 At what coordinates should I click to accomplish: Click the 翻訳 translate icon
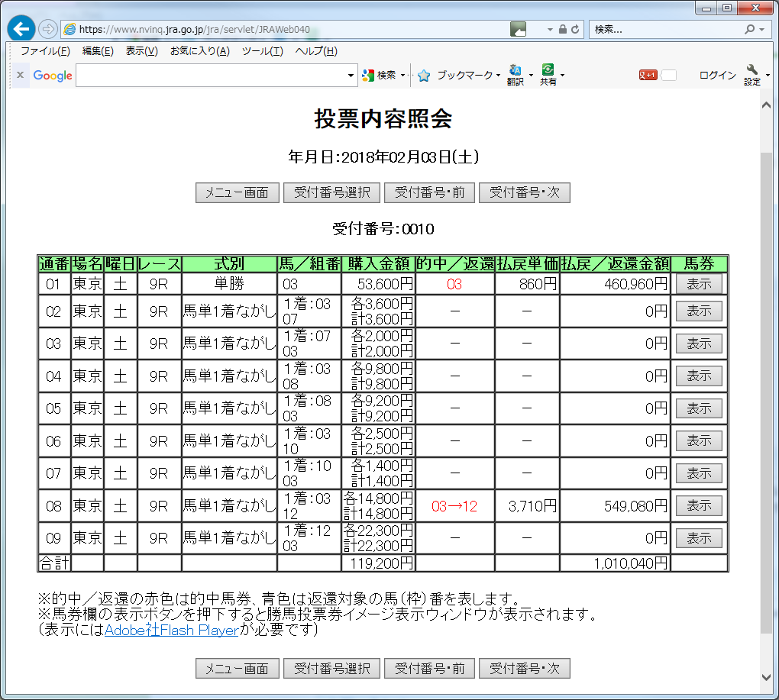tap(516, 75)
